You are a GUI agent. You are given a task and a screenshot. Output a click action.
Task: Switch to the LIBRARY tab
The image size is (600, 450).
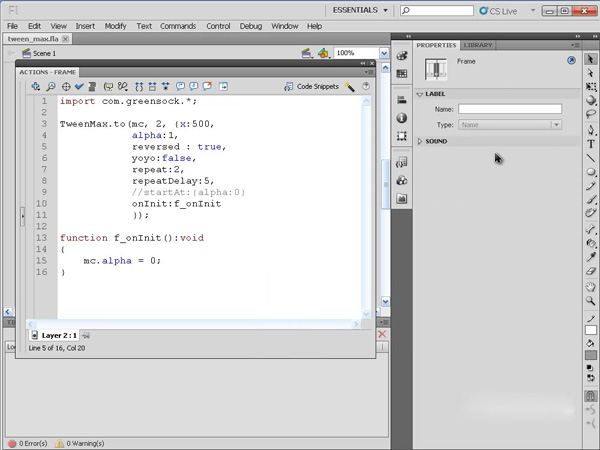(478, 45)
